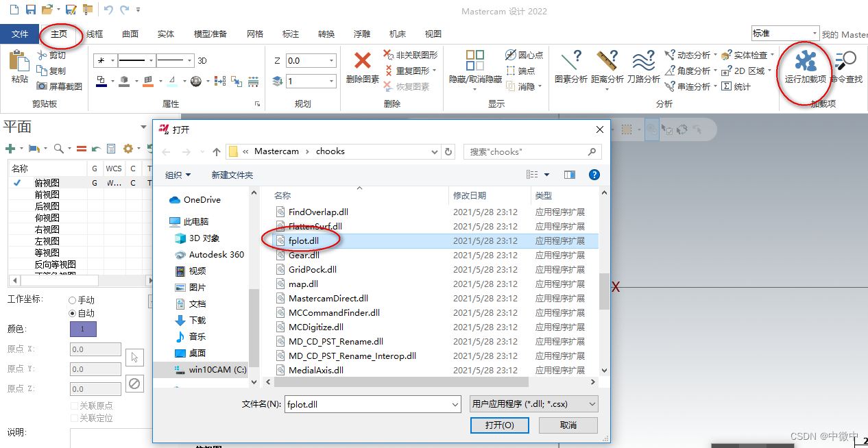Screen dimensions: 868x448
Task: Click 非关联图形 delete icon
Action: pos(389,55)
